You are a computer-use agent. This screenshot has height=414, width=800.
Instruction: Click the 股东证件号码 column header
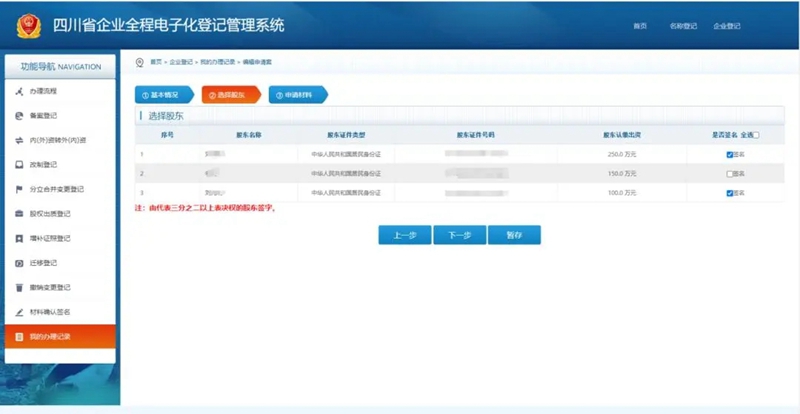point(476,135)
